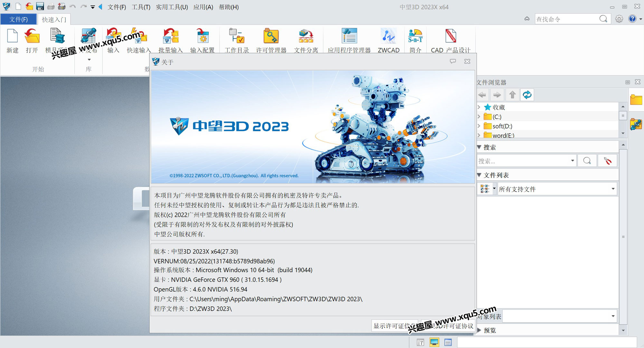The height and width of the screenshot is (348, 644).
Task: Collapse the 搜索 (Search) section
Action: click(x=479, y=147)
